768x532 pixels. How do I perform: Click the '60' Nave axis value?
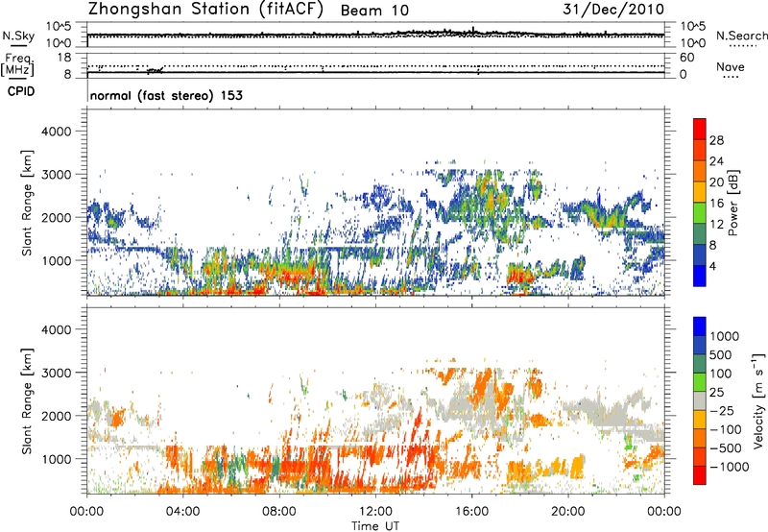coord(686,58)
